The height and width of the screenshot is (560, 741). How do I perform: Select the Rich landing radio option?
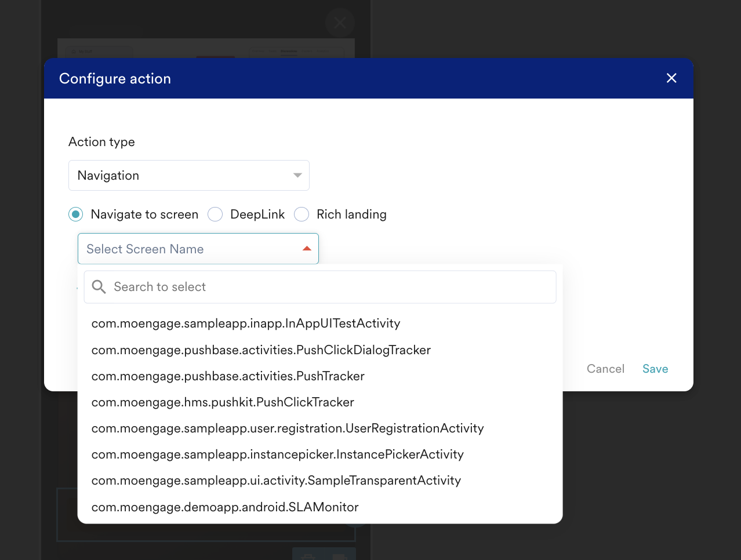[302, 214]
